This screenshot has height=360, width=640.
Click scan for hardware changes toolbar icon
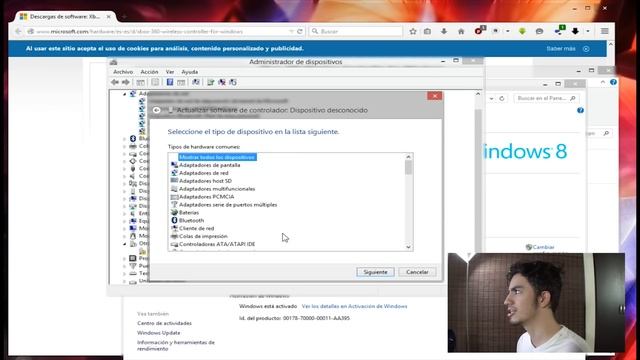pyautogui.click(x=196, y=82)
